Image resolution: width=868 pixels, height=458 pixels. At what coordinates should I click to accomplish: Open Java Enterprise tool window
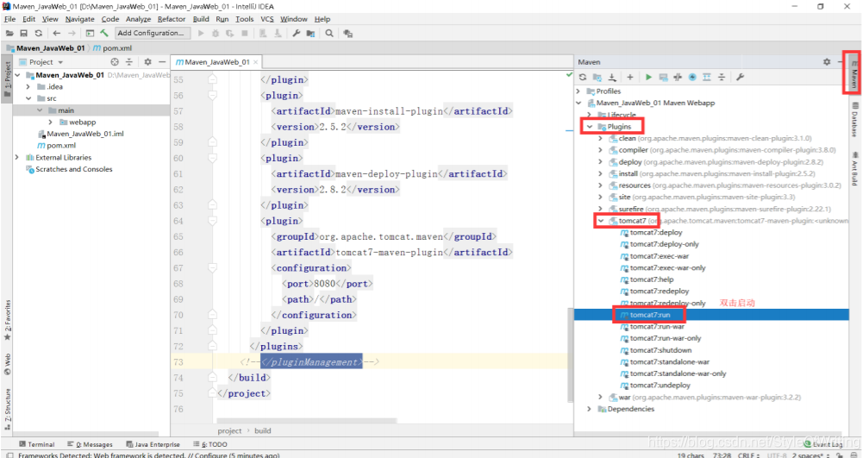coord(153,444)
